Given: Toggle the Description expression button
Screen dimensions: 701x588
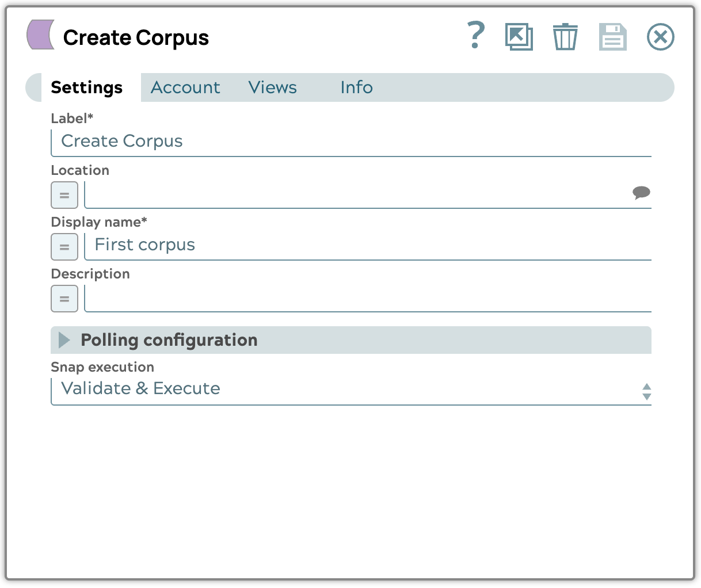Looking at the screenshot, I should pyautogui.click(x=64, y=299).
